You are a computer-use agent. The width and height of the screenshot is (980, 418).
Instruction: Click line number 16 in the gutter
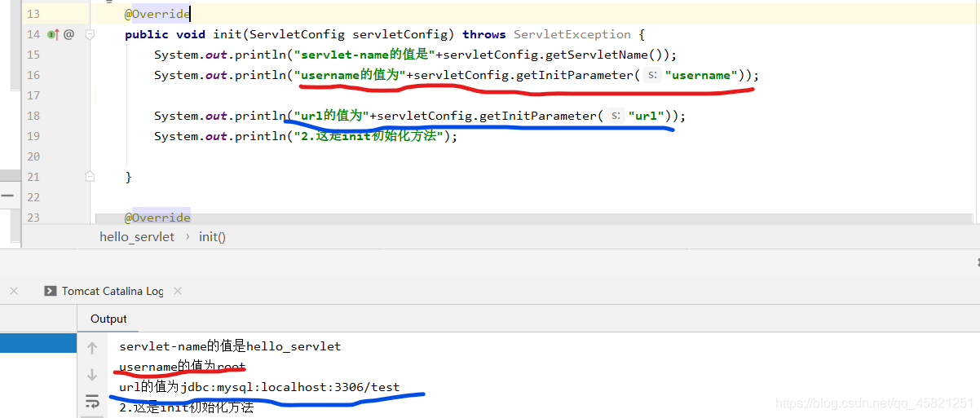tap(32, 75)
